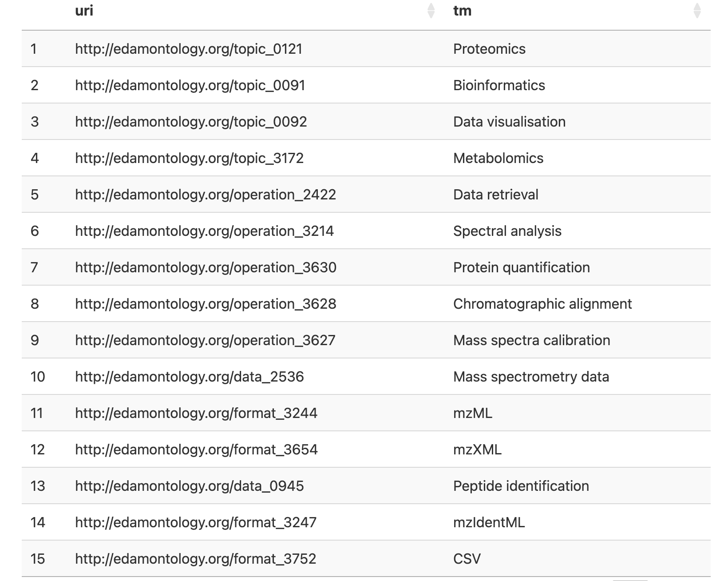Image resolution: width=728 pixels, height=581 pixels.
Task: Open the operation_2422 link
Action: (205, 195)
